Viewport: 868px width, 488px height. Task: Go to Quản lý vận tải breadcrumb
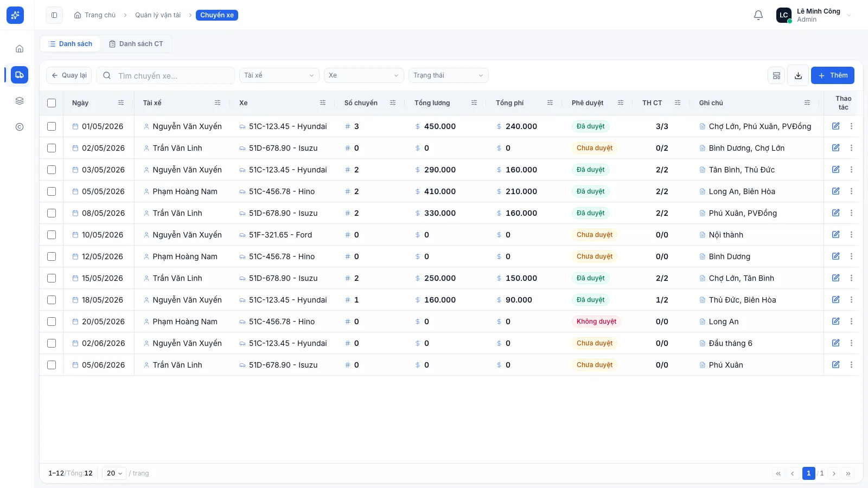pyautogui.click(x=158, y=15)
